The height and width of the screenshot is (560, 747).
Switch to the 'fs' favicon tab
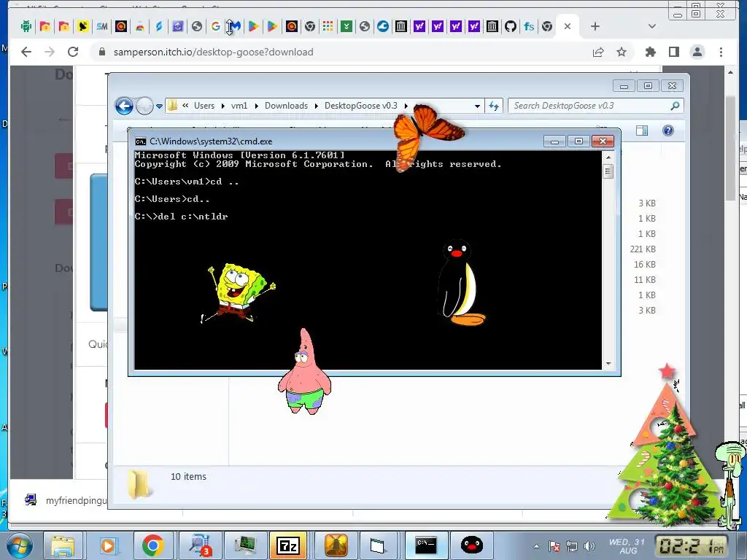pos(529,27)
